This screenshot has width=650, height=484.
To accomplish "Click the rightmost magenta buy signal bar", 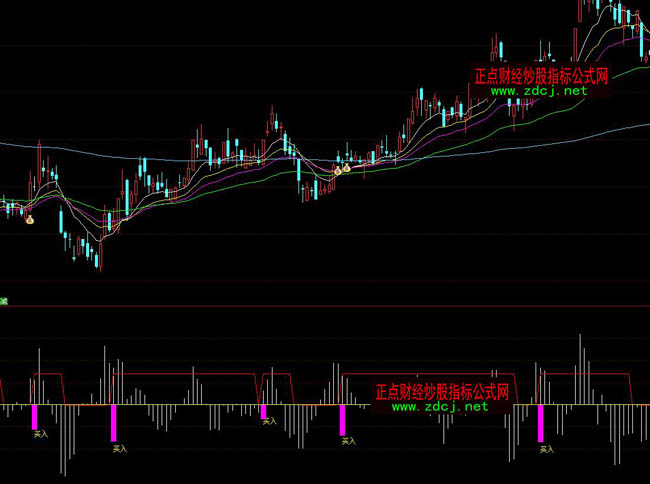I will coord(541,423).
